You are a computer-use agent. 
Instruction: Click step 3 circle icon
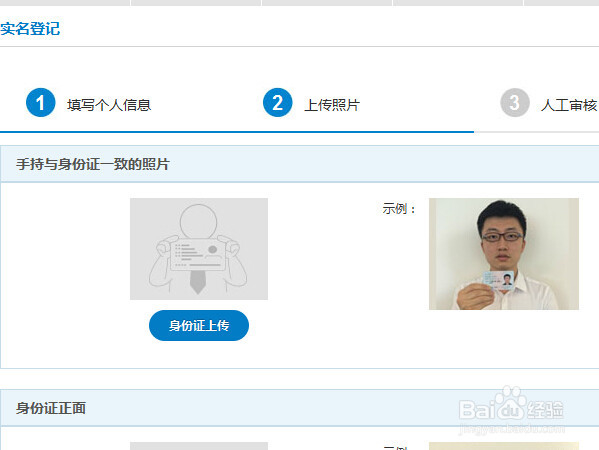click(x=515, y=102)
